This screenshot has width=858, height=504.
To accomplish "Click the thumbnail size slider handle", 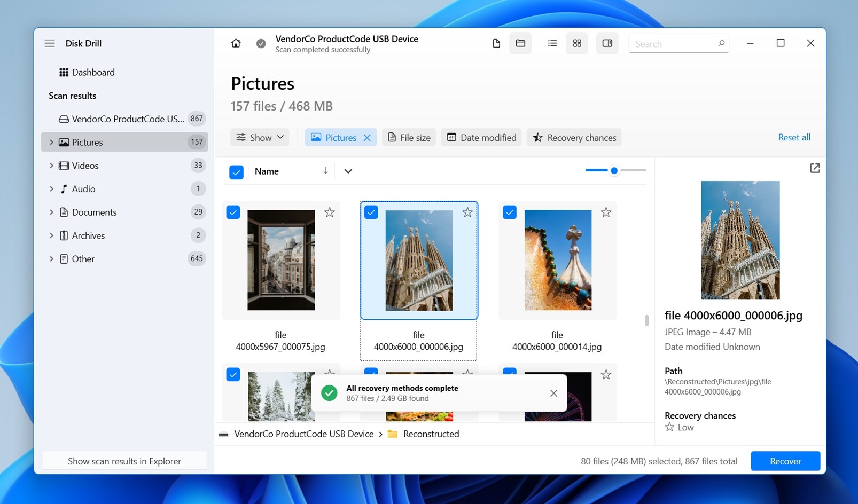I will point(614,170).
